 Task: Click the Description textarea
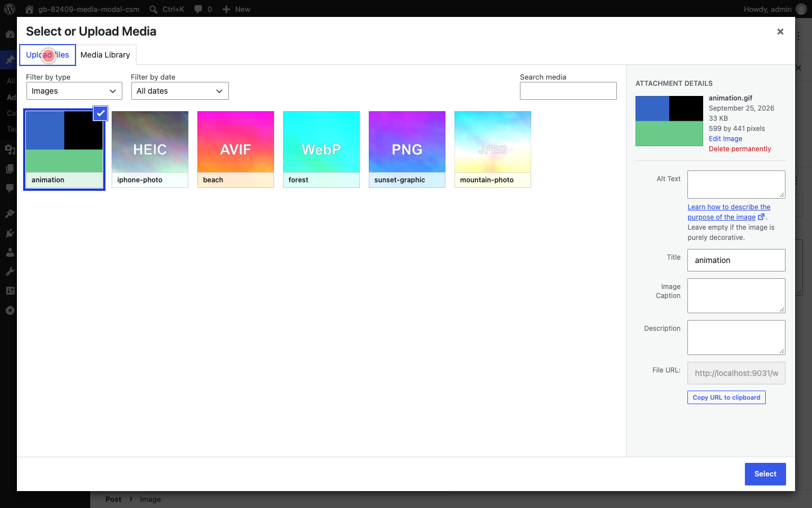pos(736,338)
